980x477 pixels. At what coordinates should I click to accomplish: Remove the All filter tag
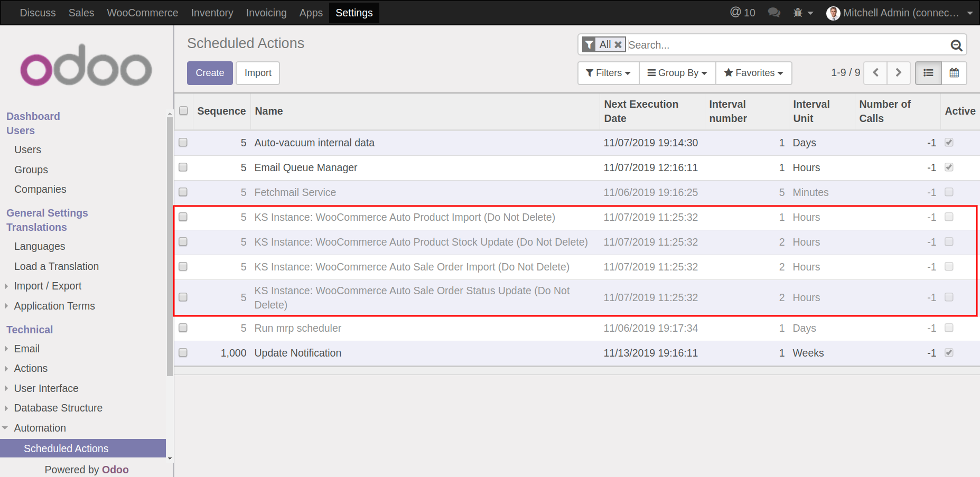pos(618,45)
